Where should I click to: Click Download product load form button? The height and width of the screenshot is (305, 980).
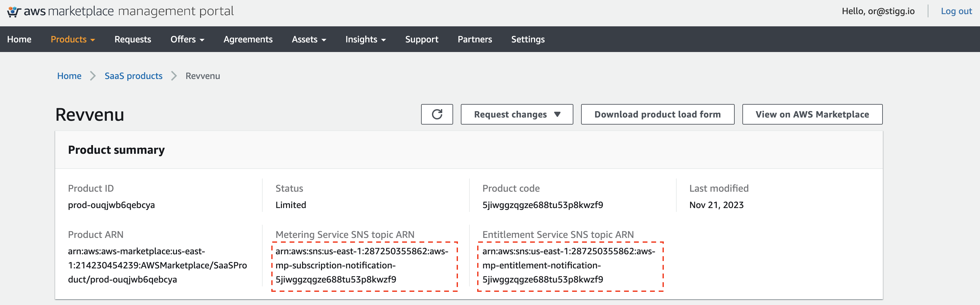point(657,114)
